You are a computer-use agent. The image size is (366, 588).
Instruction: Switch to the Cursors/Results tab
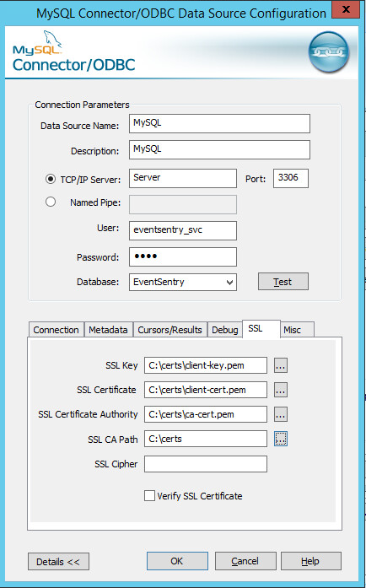(x=170, y=330)
